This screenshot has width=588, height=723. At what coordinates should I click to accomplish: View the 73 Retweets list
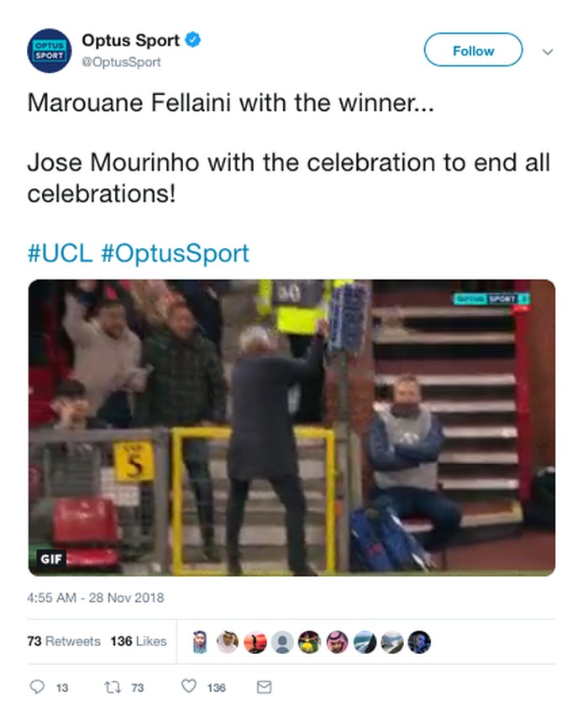click(64, 641)
